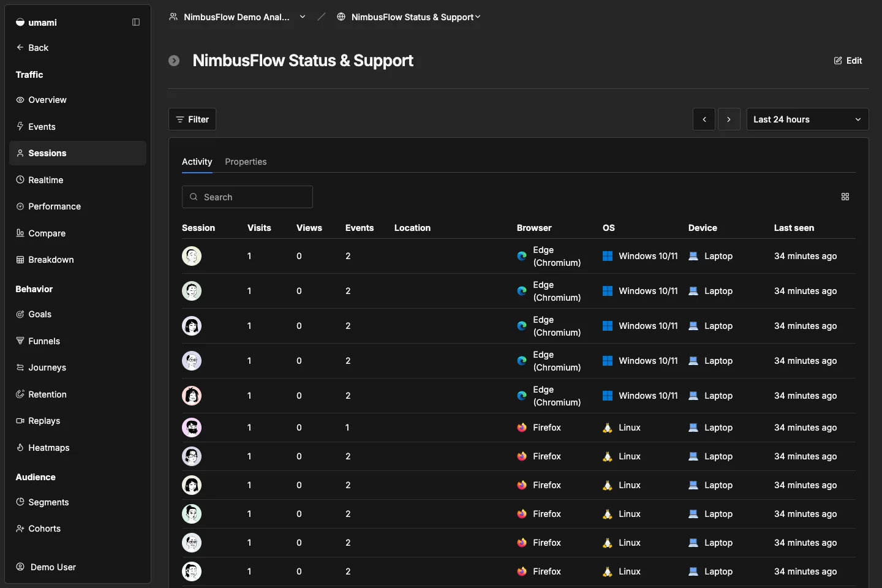Viewport: 882px width, 588px height.
Task: Click the Audience section heading
Action: pyautogui.click(x=36, y=477)
